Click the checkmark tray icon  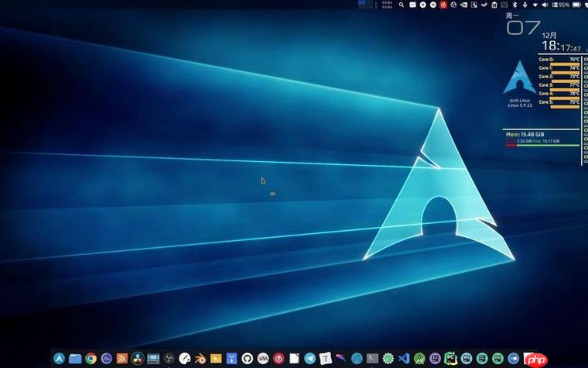click(x=484, y=5)
